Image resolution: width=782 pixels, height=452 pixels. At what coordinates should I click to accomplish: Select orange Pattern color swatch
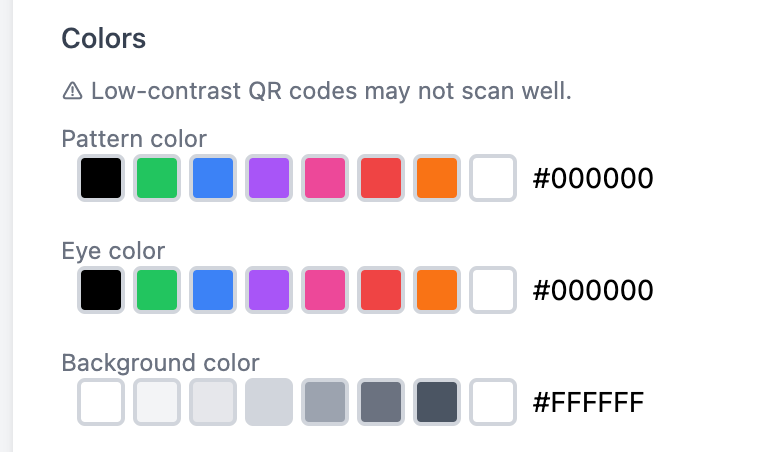[437, 178]
